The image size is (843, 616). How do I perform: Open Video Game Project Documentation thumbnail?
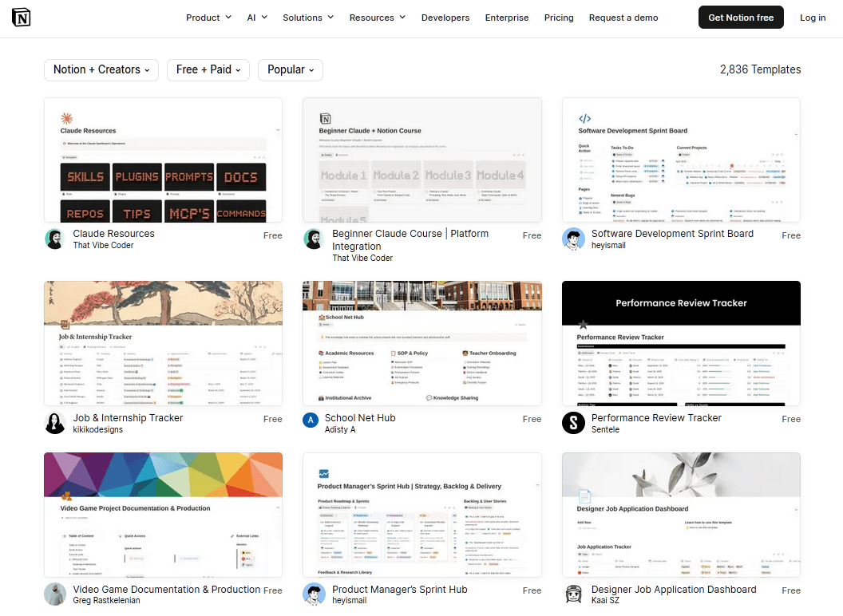click(163, 515)
